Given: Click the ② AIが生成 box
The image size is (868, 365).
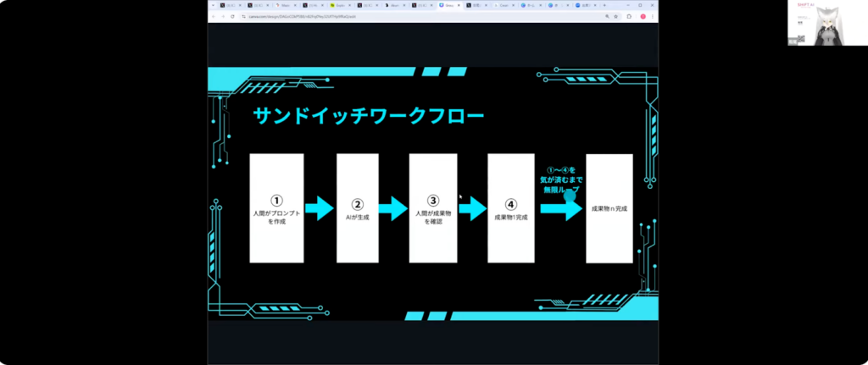Looking at the screenshot, I should coord(357,208).
